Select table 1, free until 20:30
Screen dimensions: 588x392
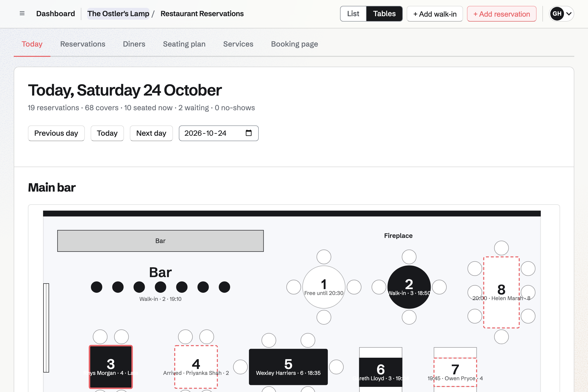[324, 287]
